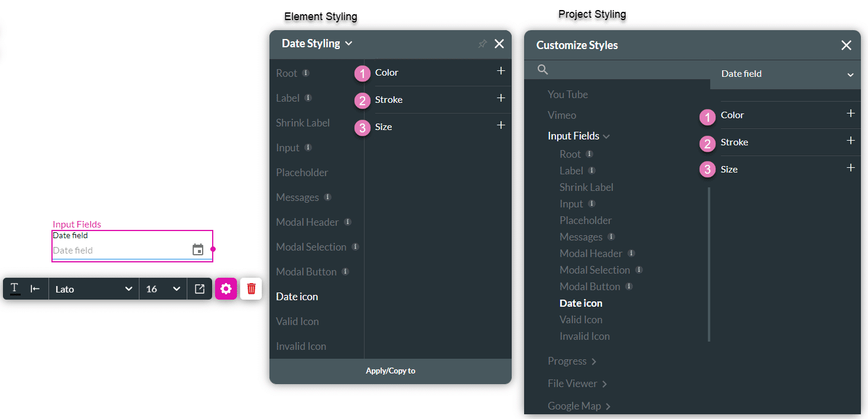
Task: Open the Lato font family dropdown
Action: tap(93, 288)
